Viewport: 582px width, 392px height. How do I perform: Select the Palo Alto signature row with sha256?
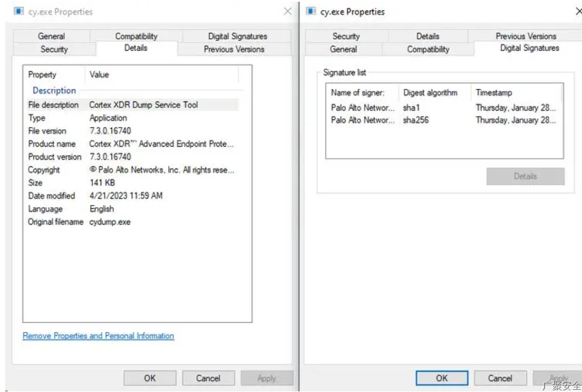(444, 120)
